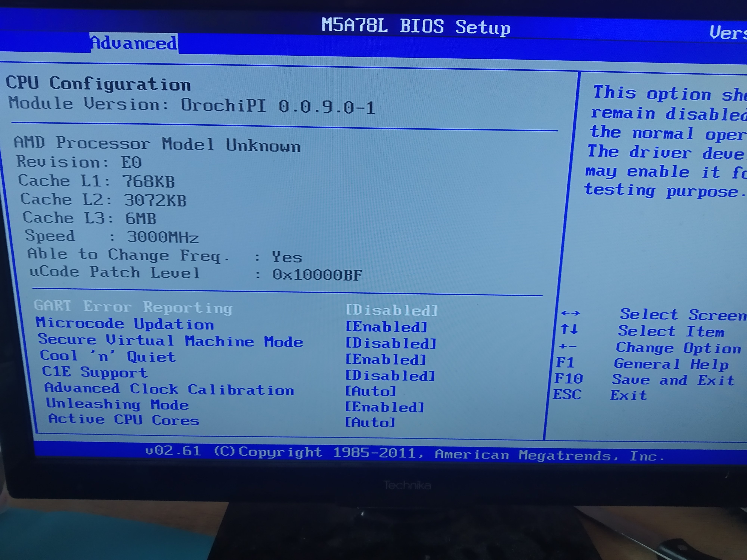The image size is (747, 560).
Task: Select Cool 'n' Quiet setting
Action: tap(108, 356)
